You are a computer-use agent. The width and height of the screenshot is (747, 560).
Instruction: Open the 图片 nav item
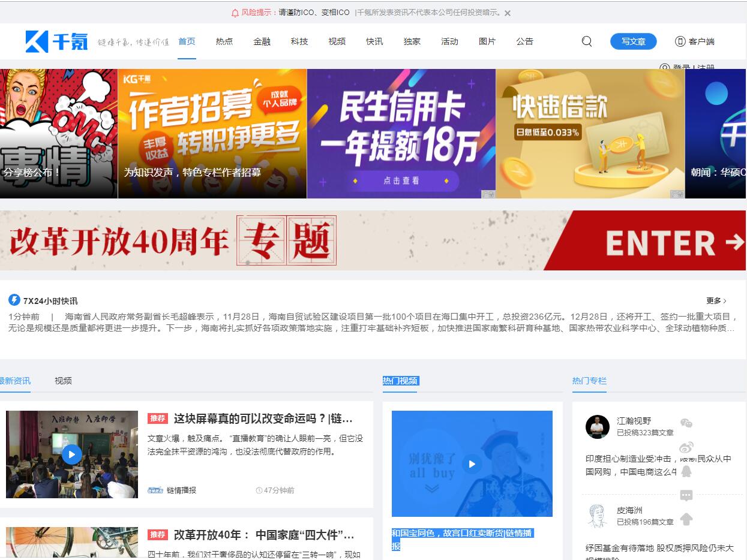[487, 41]
